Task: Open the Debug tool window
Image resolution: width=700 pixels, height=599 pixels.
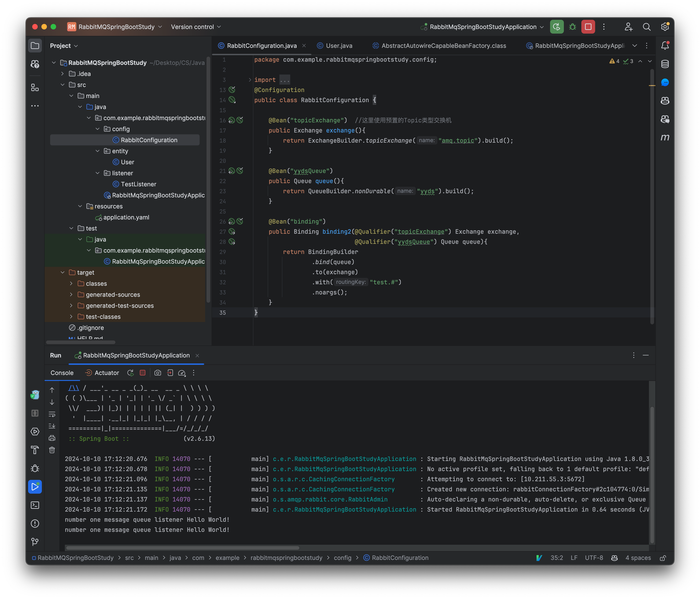Action: point(35,469)
